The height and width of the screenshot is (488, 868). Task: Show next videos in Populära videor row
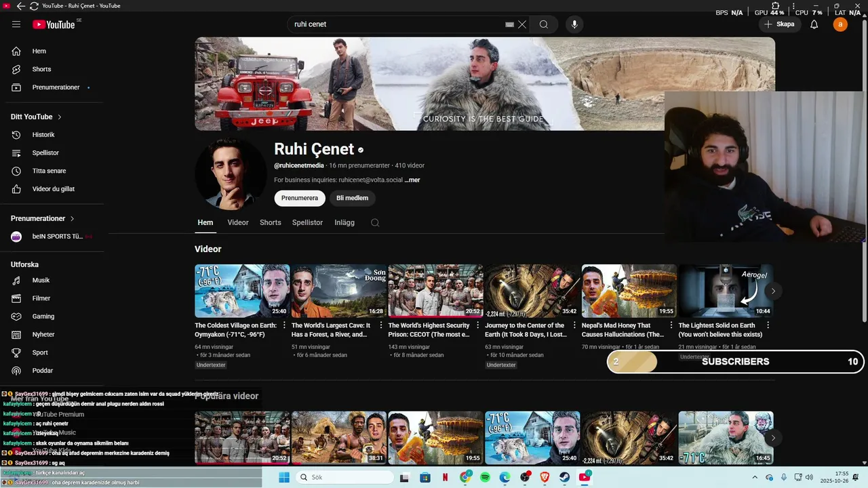[772, 438]
